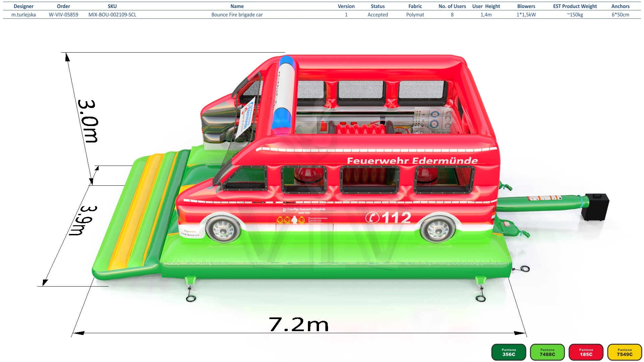Click the Pantone 356C dark green swatch
The width and height of the screenshot is (644, 362).
[x=508, y=352]
